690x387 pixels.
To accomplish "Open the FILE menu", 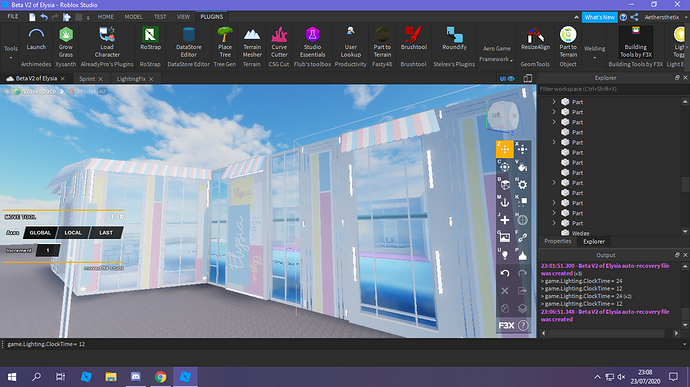I will [13, 17].
